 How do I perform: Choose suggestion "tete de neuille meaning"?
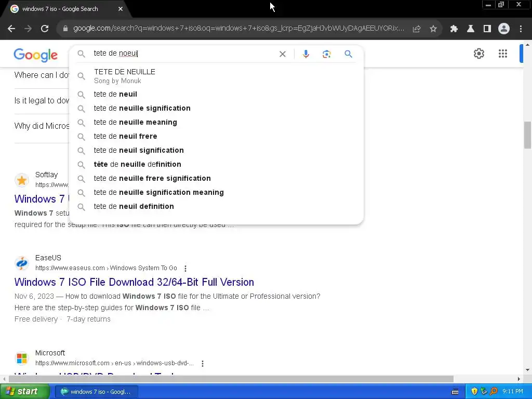pos(216,122)
